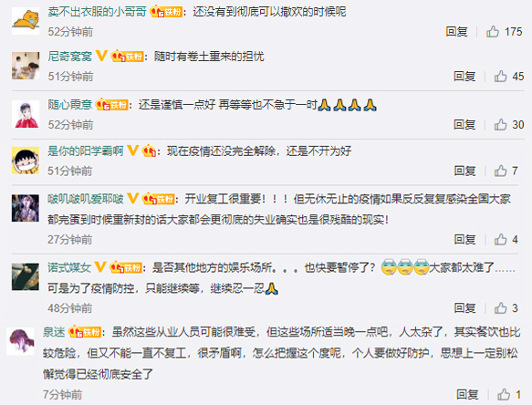Click 铁粉 badge next to 泉迷

pyautogui.click(x=85, y=332)
